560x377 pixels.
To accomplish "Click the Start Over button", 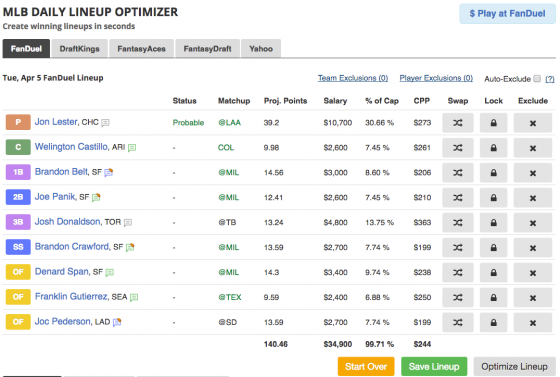I will (x=366, y=367).
